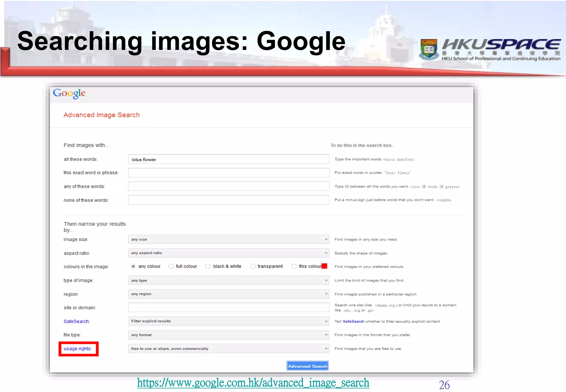Choose the 'transparent' colour option
Screen dimensions: 566x392
pyautogui.click(x=253, y=266)
